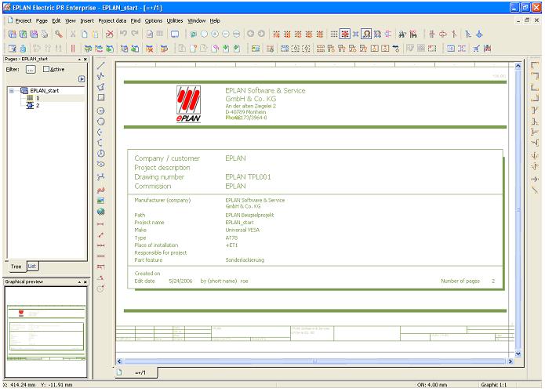
Task: Insert text with the red 'ab' tool
Action: tap(101, 190)
